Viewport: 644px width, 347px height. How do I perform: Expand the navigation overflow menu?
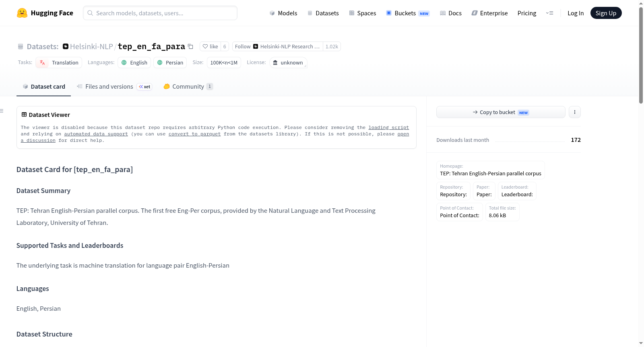(549, 13)
